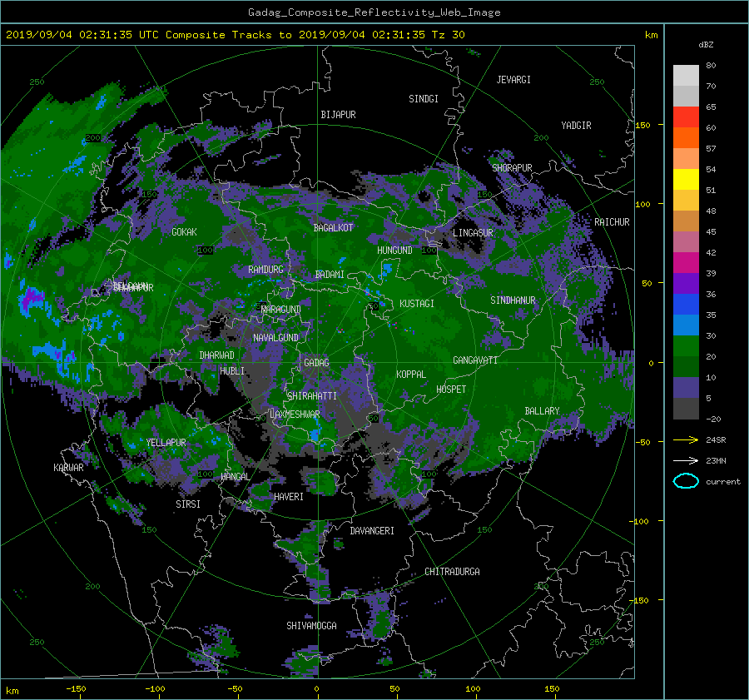Click the GADAG radar center label
The width and height of the screenshot is (749, 700).
point(316,363)
